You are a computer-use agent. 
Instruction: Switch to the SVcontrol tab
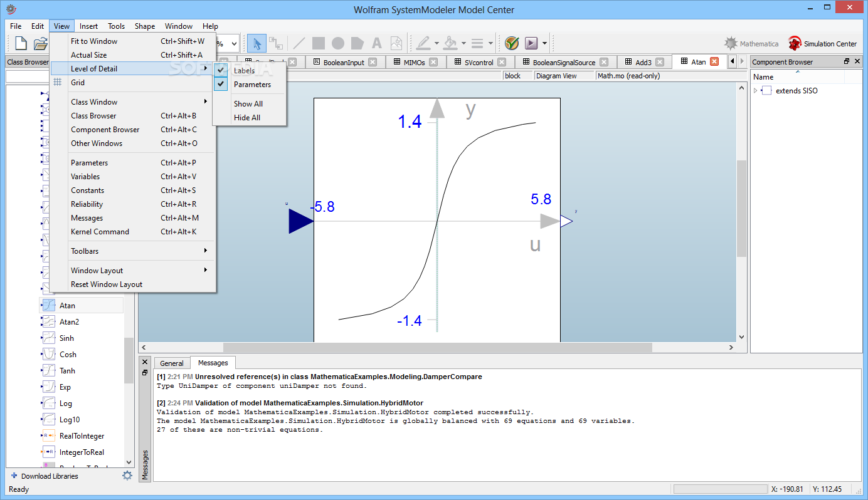point(480,62)
